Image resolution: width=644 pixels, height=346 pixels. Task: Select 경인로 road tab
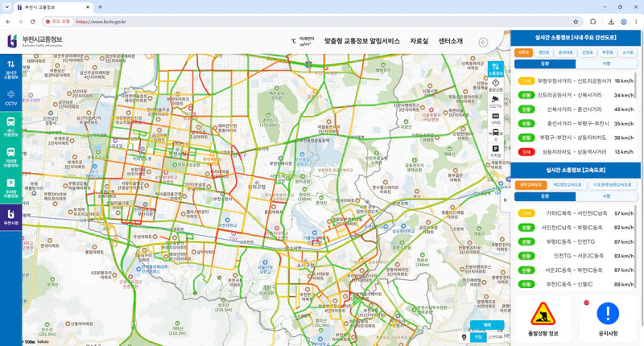(544, 52)
